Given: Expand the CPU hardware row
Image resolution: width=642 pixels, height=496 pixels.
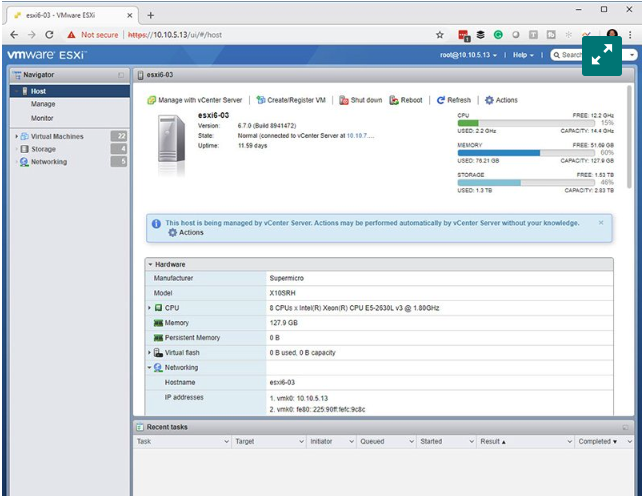Looking at the screenshot, I should (149, 308).
